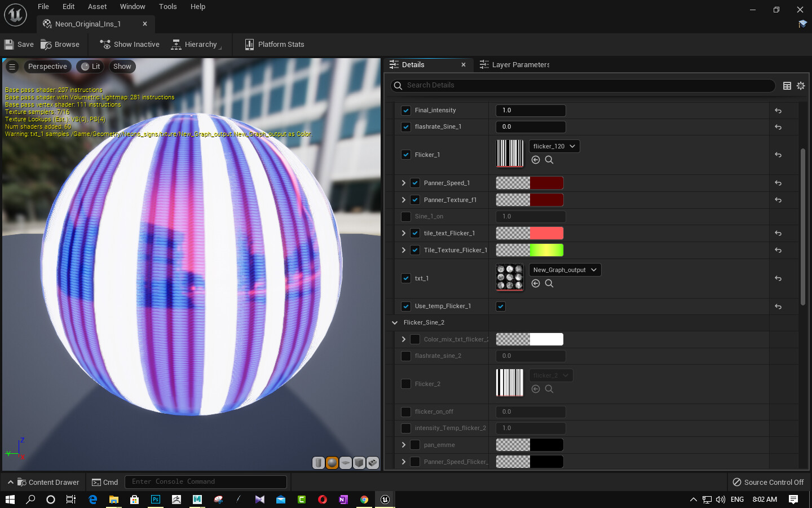Change Lit view mode
Screen dimensions: 812x508
(91, 67)
